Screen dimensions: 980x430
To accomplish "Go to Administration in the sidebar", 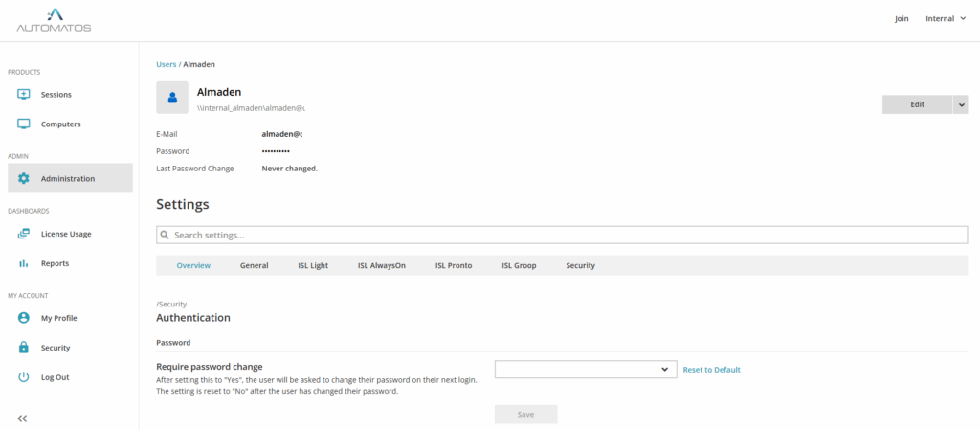I will tap(71, 178).
